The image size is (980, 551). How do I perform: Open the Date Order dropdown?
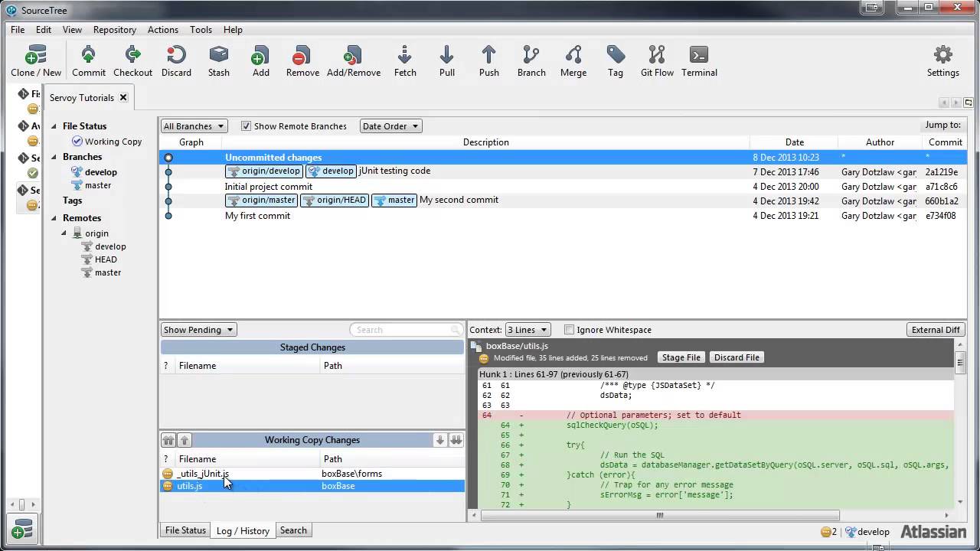[390, 126]
